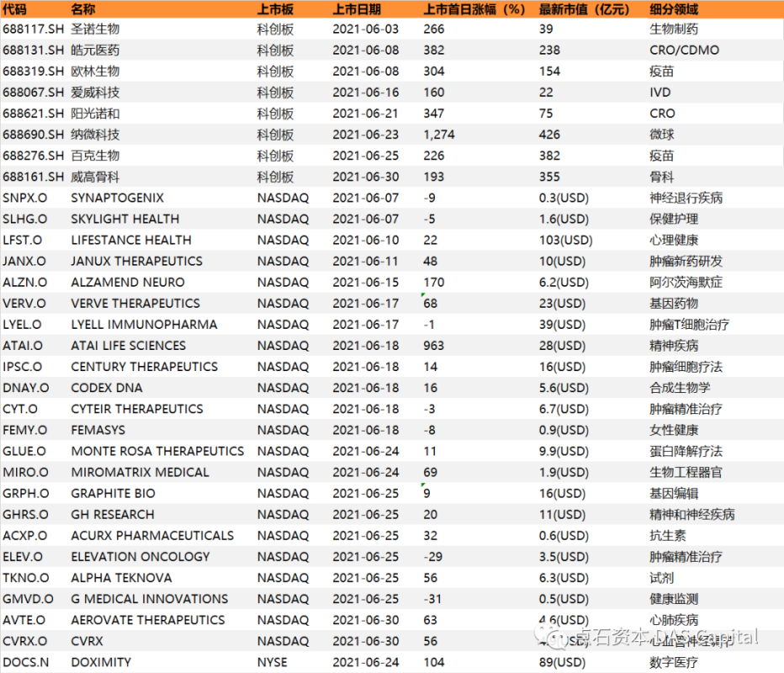Select the name LIFESTANCE HEALTH
The image size is (784, 673).
pos(131,240)
